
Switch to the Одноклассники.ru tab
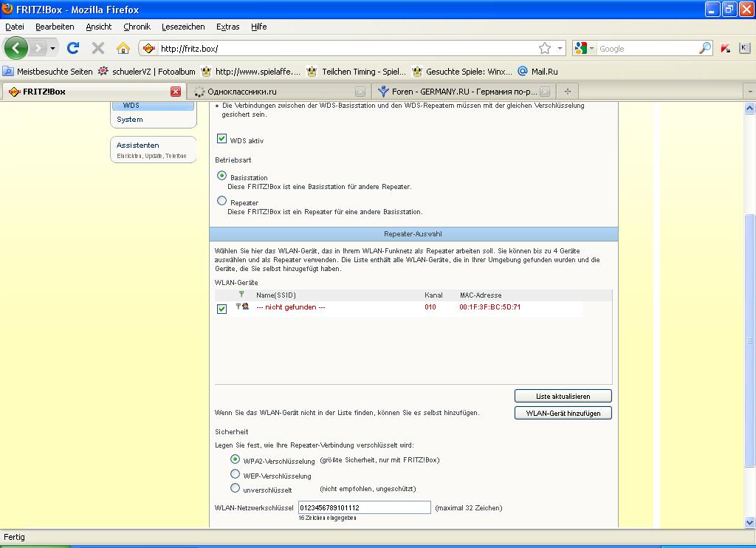pos(278,91)
